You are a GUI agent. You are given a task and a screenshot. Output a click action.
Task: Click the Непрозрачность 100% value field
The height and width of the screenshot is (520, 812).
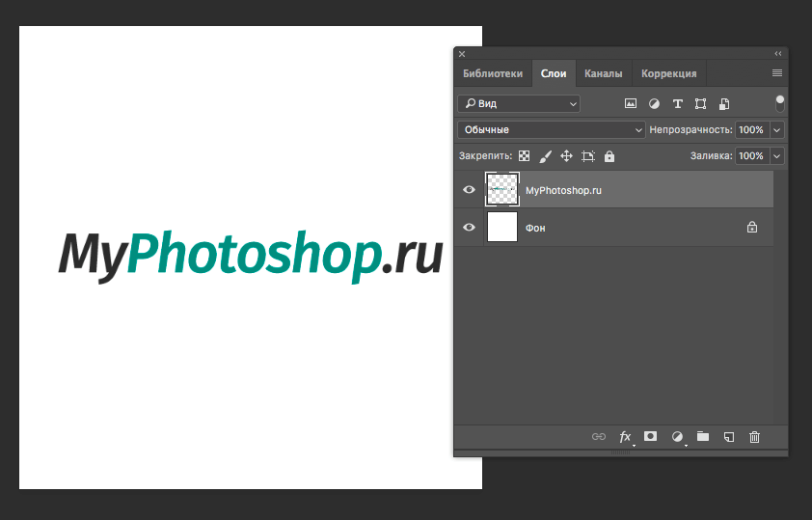point(752,130)
